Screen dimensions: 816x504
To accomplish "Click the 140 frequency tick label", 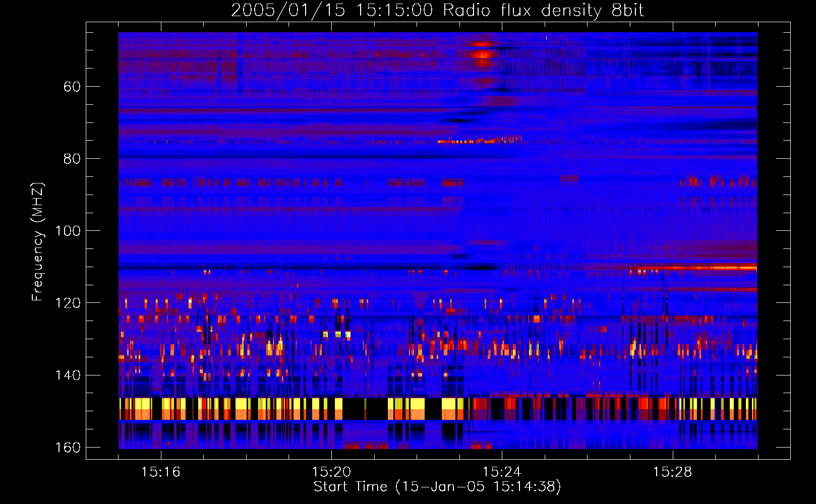I will pos(68,375).
